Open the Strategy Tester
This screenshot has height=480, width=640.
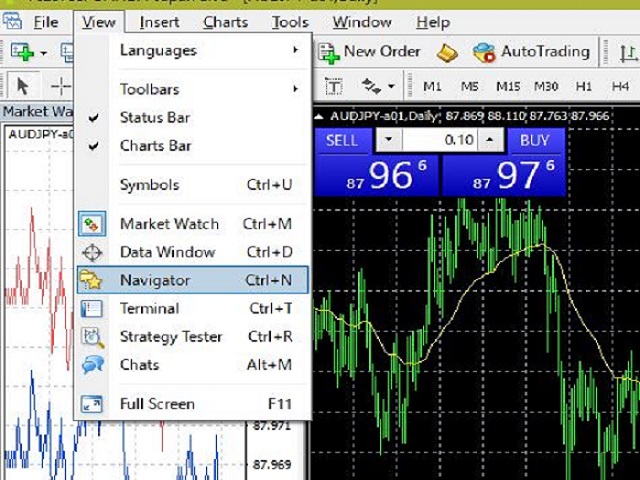click(192, 336)
